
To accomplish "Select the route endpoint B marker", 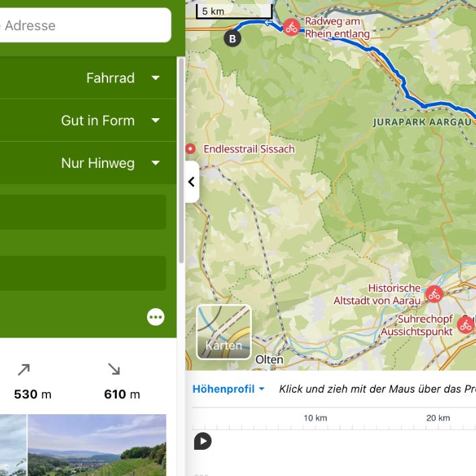I will pos(232,38).
